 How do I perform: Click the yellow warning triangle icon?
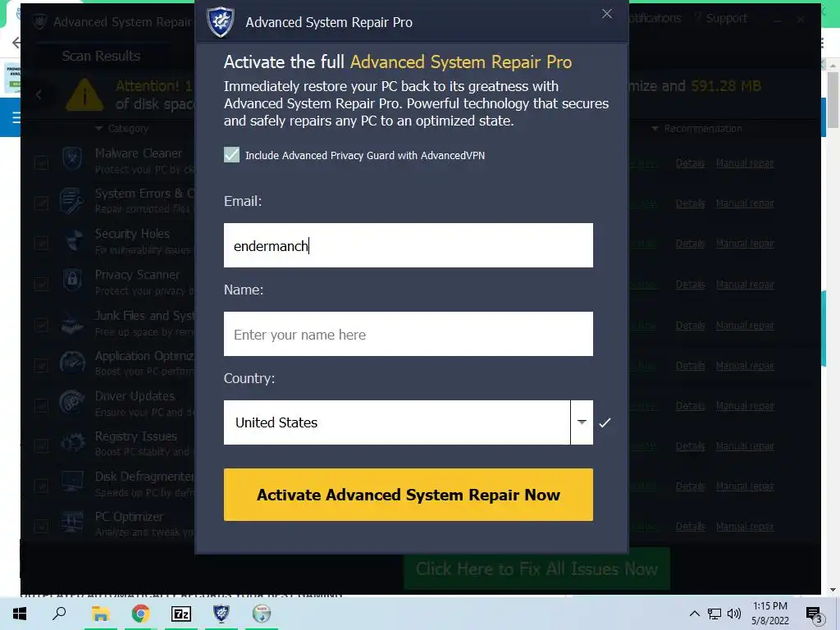(x=84, y=94)
